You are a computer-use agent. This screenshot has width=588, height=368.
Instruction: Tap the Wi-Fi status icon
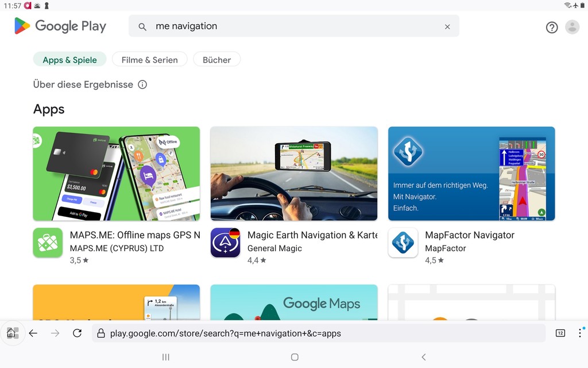[568, 5]
